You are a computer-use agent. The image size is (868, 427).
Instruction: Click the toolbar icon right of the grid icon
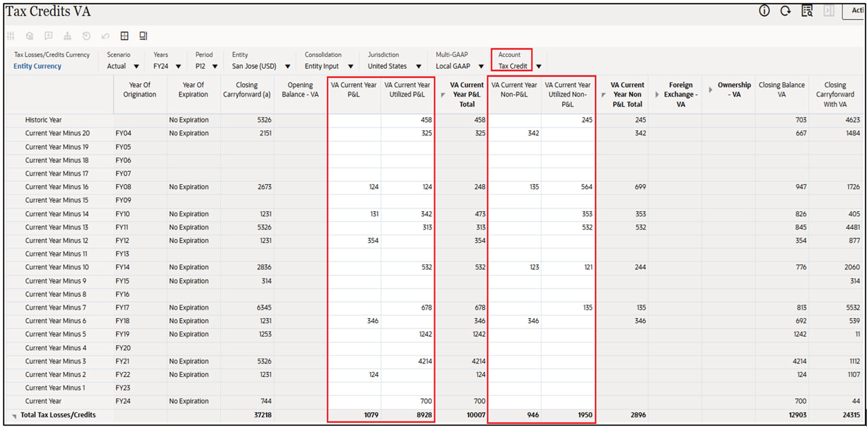coord(143,36)
